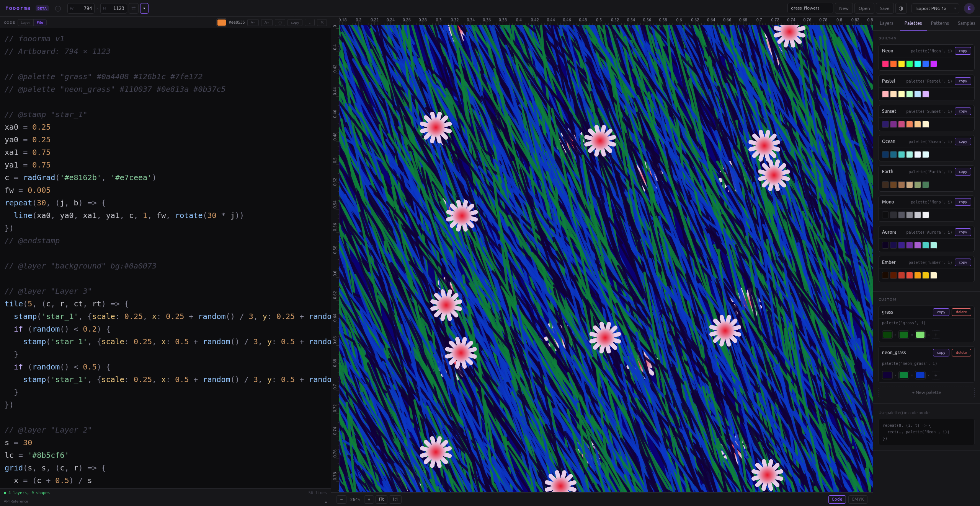This screenshot has width=980, height=506.
Task: Click the fooorma logo
Action: click(x=18, y=8)
